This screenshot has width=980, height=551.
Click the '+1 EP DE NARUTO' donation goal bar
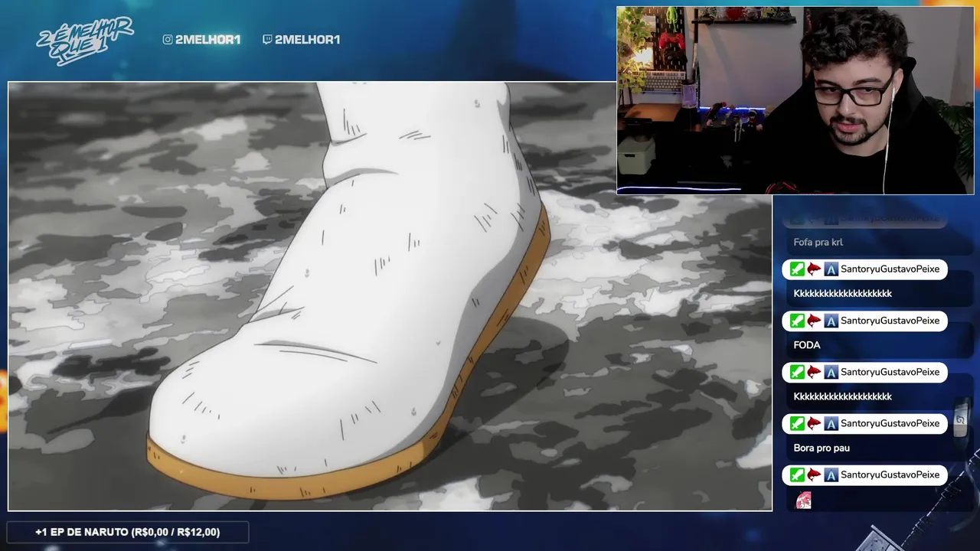[127, 532]
